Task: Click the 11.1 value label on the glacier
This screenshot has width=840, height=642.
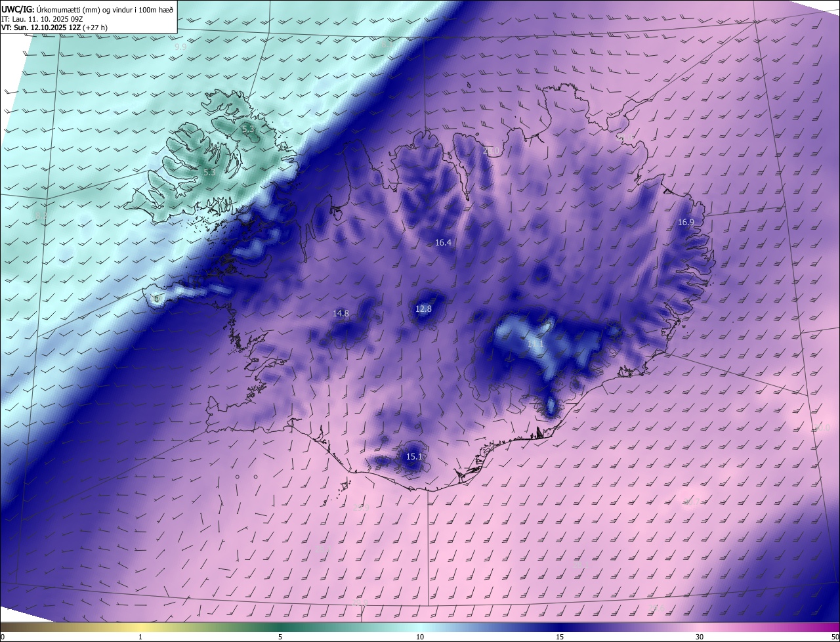Action: tap(536, 343)
